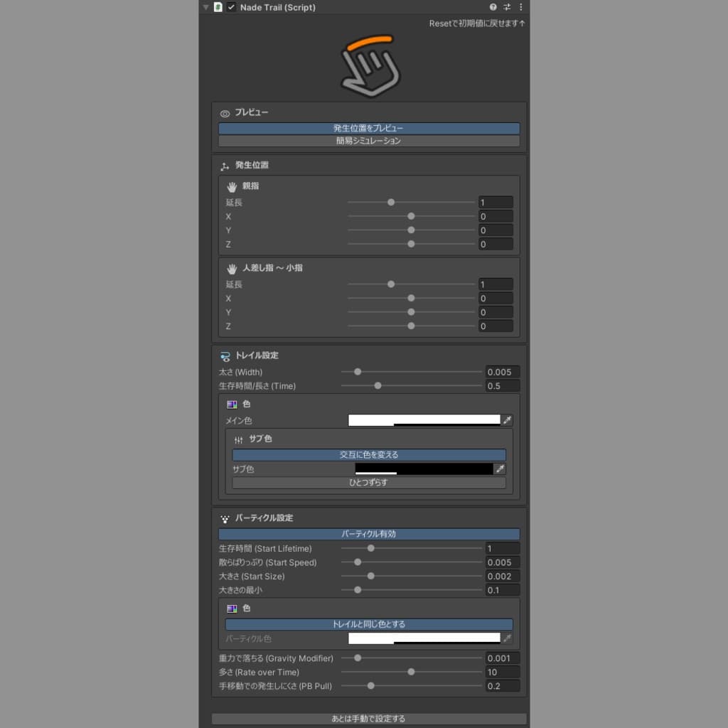Click the 人差し指 ～ 小指 X value field
Screen dimensions: 728x728
(x=496, y=298)
